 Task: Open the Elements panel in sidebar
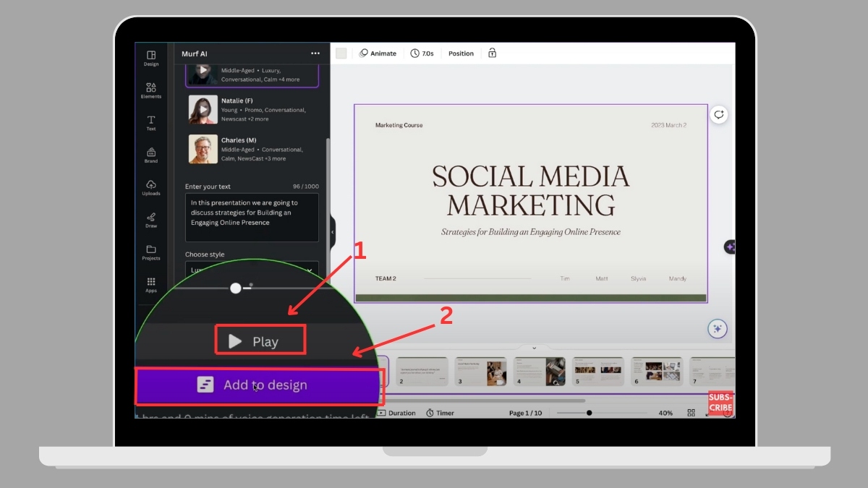click(x=151, y=90)
